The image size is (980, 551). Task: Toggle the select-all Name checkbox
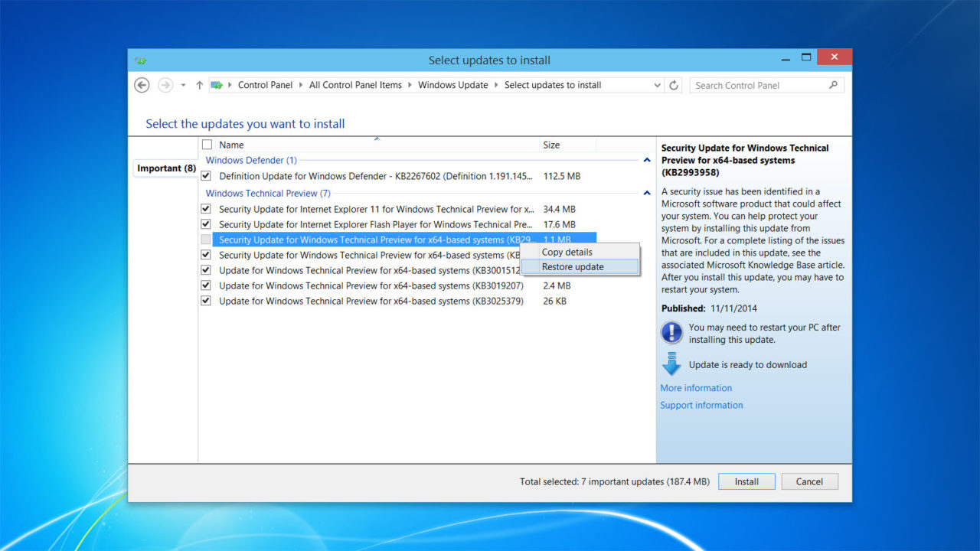207,145
